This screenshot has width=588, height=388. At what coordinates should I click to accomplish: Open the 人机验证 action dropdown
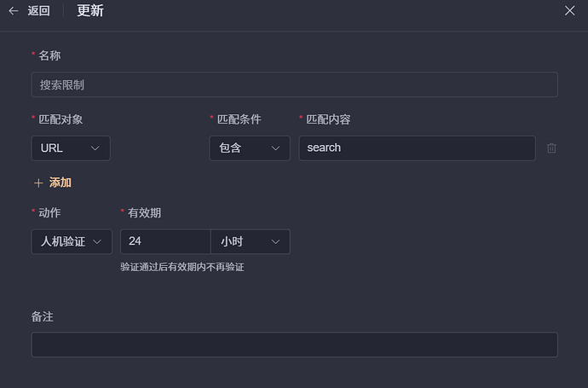(72, 241)
